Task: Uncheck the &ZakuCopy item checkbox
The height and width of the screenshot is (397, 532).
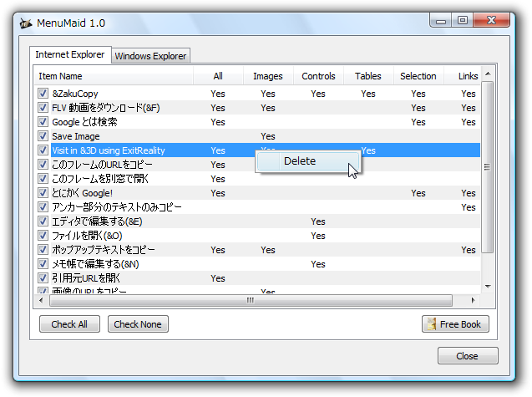Action: coord(43,94)
